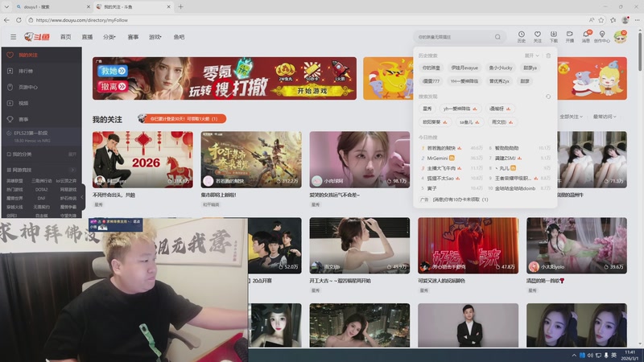644x362 pixels.
Task: Click the EPLS23 第一阶段 match entry
Action: click(41, 136)
